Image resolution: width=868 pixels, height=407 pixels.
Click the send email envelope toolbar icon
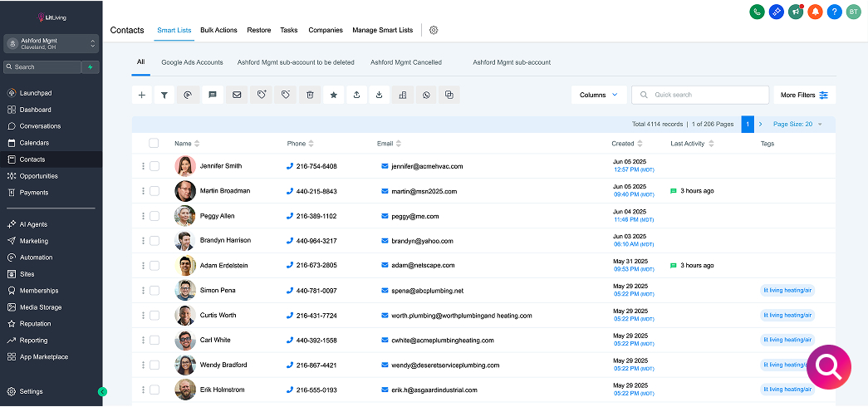(x=237, y=95)
